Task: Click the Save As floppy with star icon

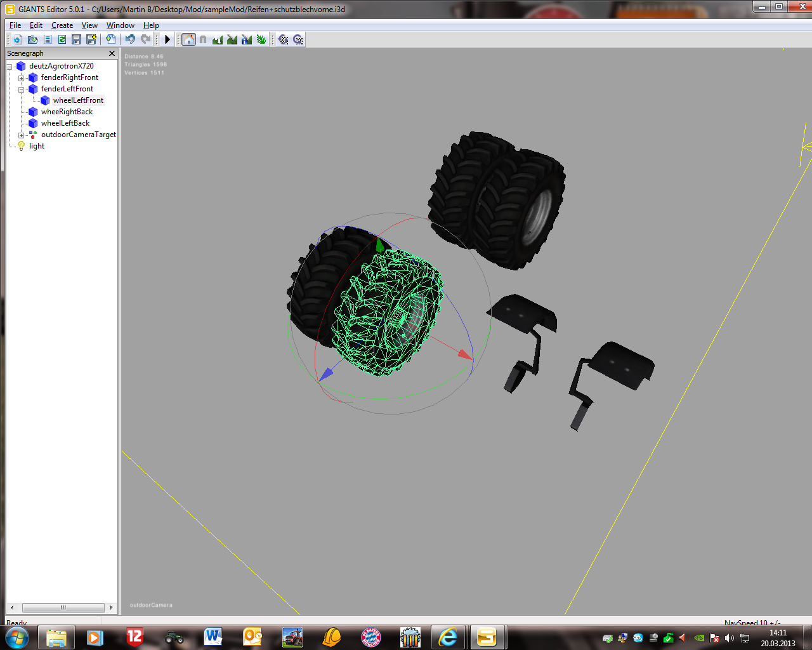Action: (91, 39)
